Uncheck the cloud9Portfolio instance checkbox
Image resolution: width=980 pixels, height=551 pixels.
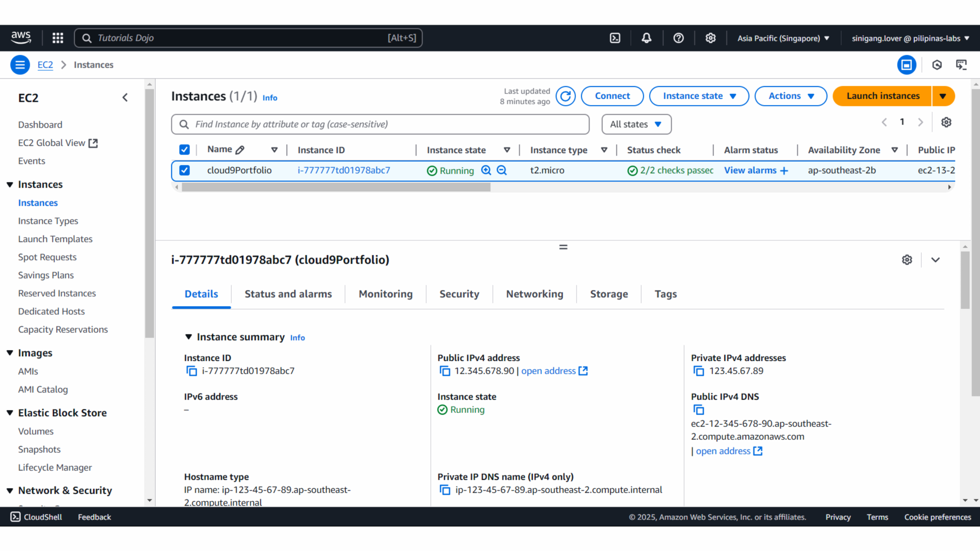[185, 170]
